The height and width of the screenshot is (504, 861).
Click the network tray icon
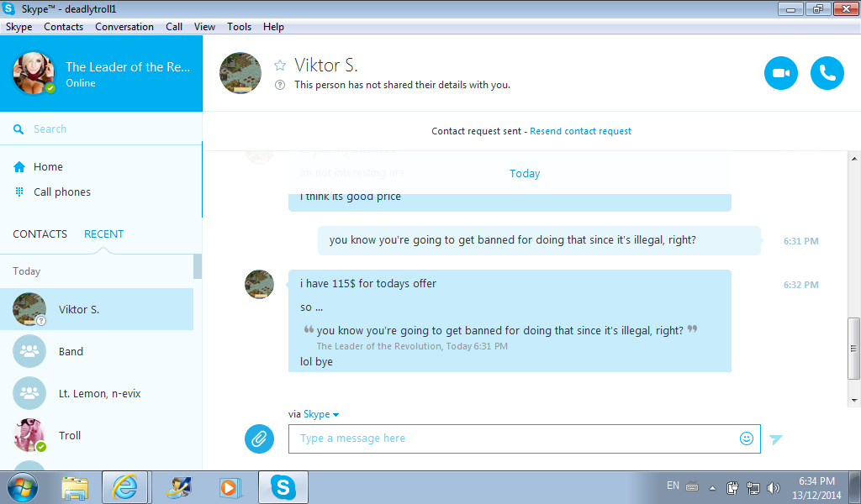(753, 487)
